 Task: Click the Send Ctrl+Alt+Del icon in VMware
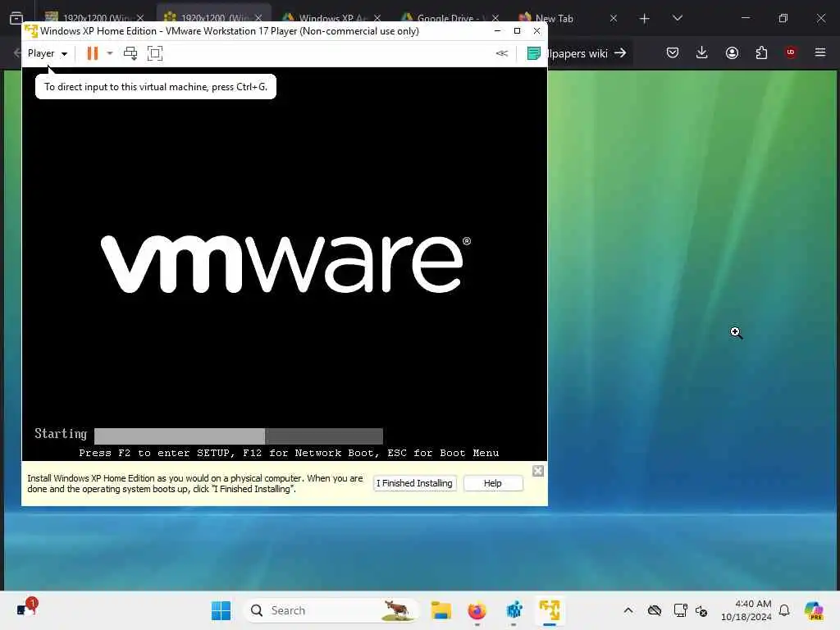[x=130, y=53]
